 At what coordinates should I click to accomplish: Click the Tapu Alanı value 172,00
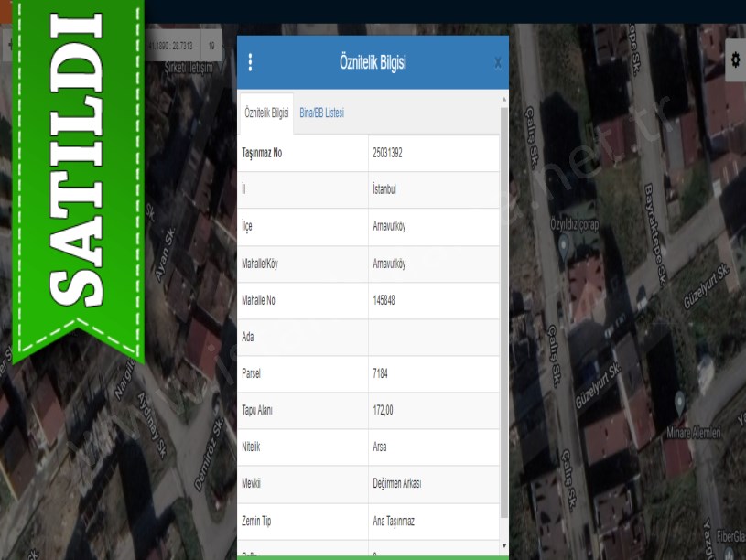coord(383,411)
